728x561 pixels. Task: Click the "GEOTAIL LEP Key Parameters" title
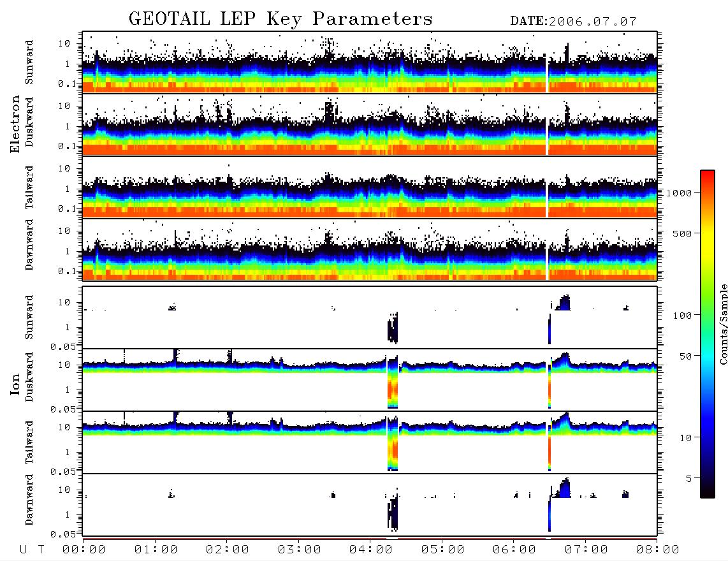(280, 19)
